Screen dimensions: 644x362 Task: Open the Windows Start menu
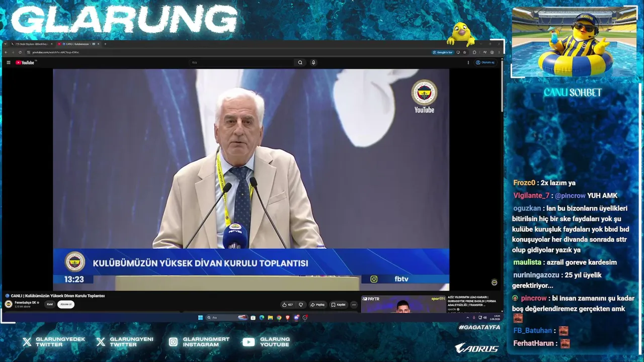[x=200, y=318]
